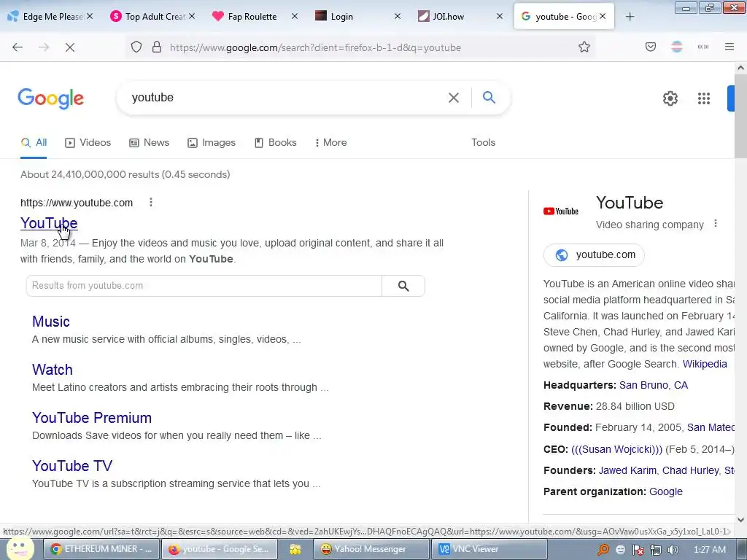Image resolution: width=747 pixels, height=560 pixels.
Task: Open the volume tray icon
Action: (x=673, y=550)
